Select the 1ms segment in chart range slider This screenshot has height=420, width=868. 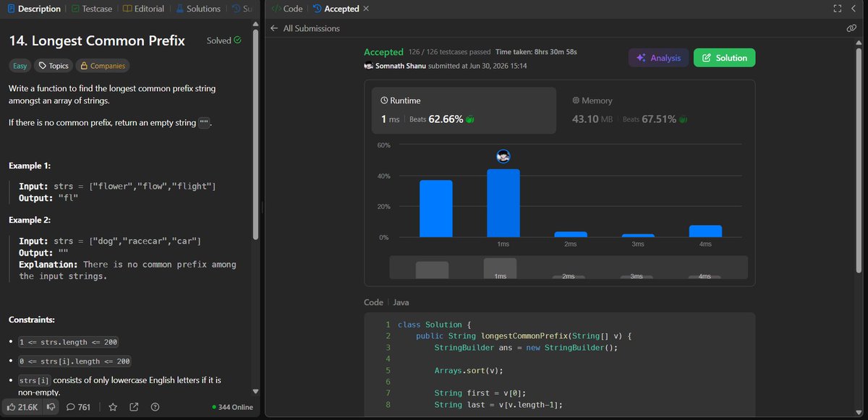click(500, 269)
